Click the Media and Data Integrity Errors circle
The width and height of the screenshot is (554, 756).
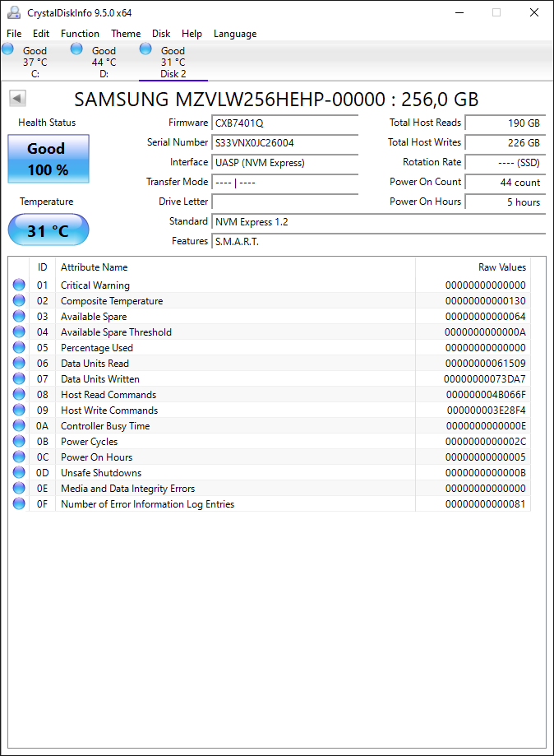click(19, 488)
